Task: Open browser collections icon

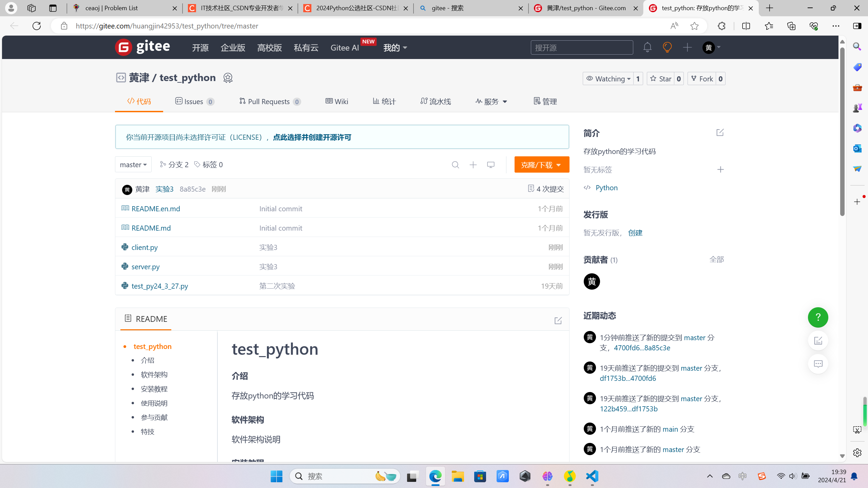Action: (x=791, y=26)
